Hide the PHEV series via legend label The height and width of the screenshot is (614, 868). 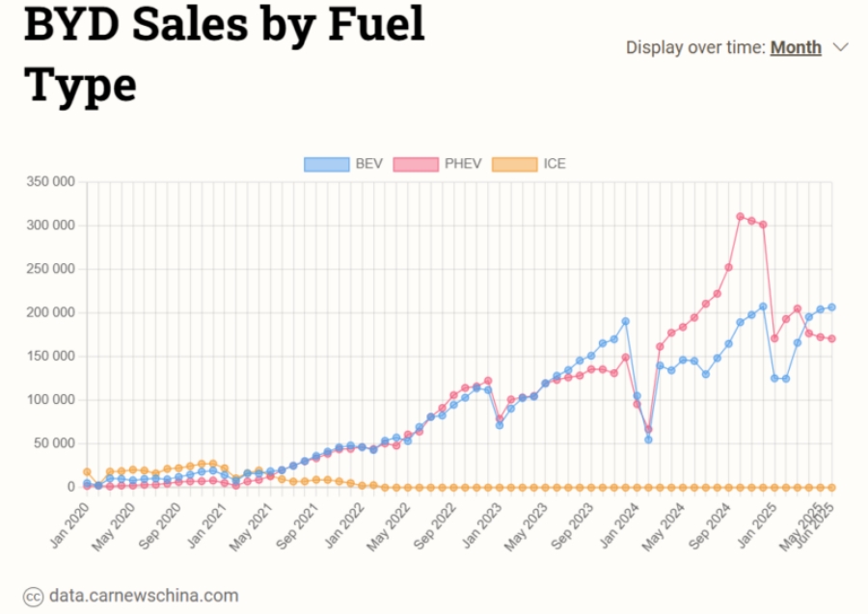(462, 164)
